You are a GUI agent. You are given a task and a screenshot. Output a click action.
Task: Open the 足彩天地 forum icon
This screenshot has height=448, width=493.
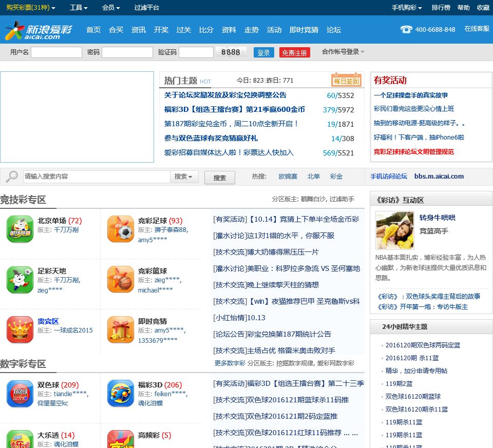20,279
